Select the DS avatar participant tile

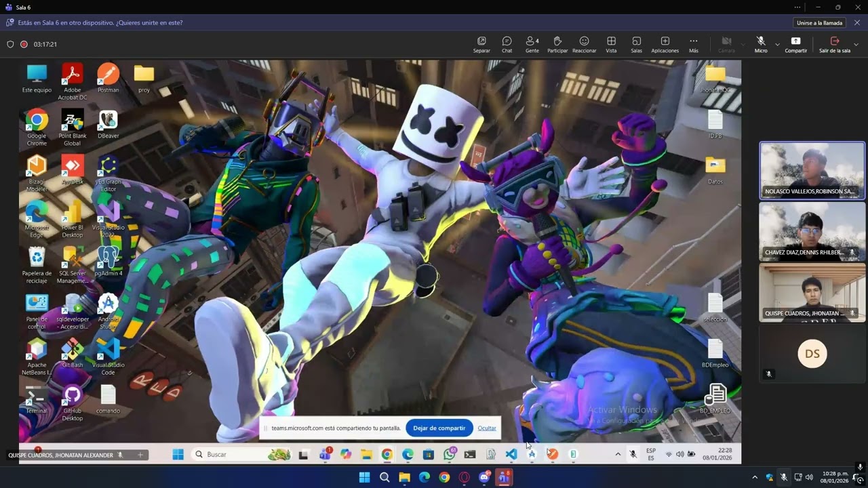pyautogui.click(x=812, y=354)
